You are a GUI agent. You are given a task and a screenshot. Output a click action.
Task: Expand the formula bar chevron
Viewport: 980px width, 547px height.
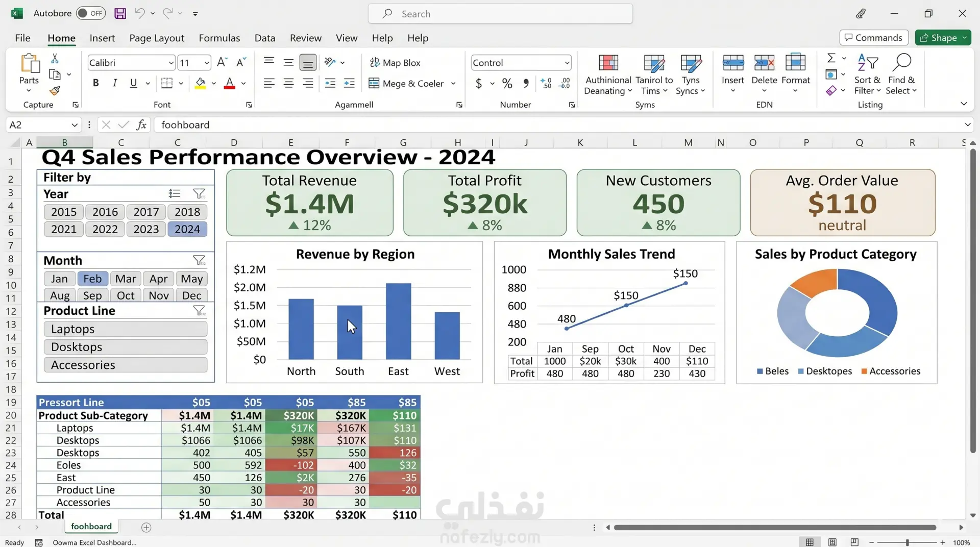point(967,125)
